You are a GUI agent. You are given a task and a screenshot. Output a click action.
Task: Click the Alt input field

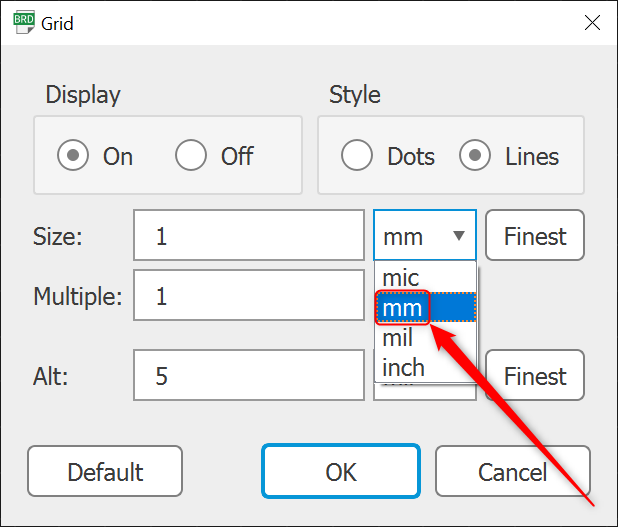click(248, 376)
